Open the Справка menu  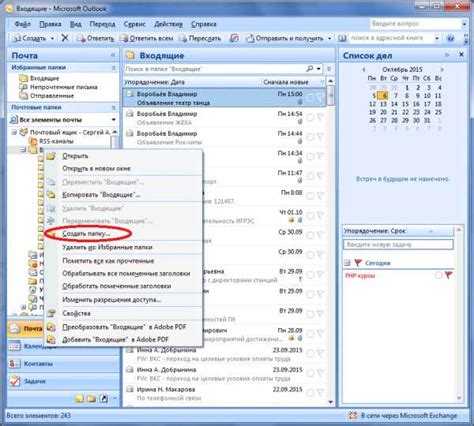pyautogui.click(x=204, y=24)
